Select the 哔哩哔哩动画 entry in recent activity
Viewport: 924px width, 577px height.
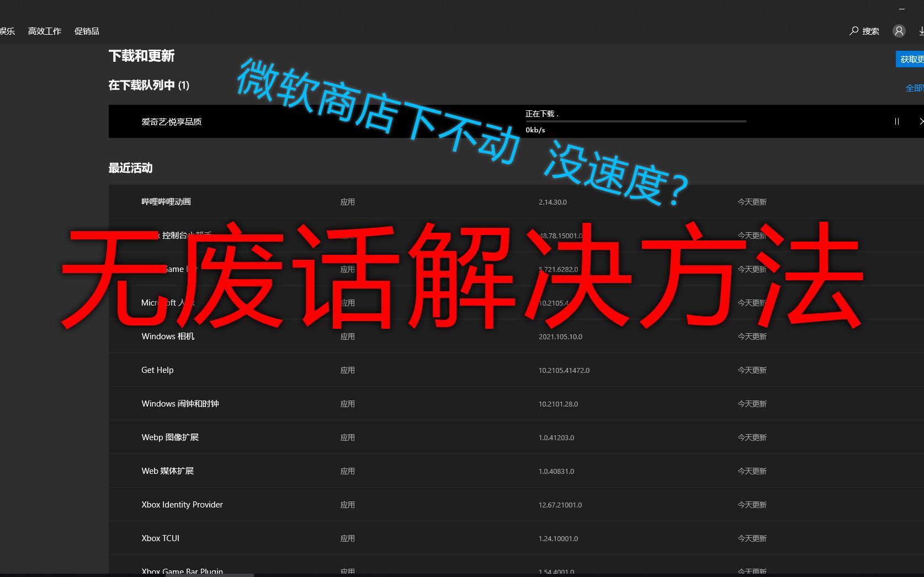click(166, 201)
